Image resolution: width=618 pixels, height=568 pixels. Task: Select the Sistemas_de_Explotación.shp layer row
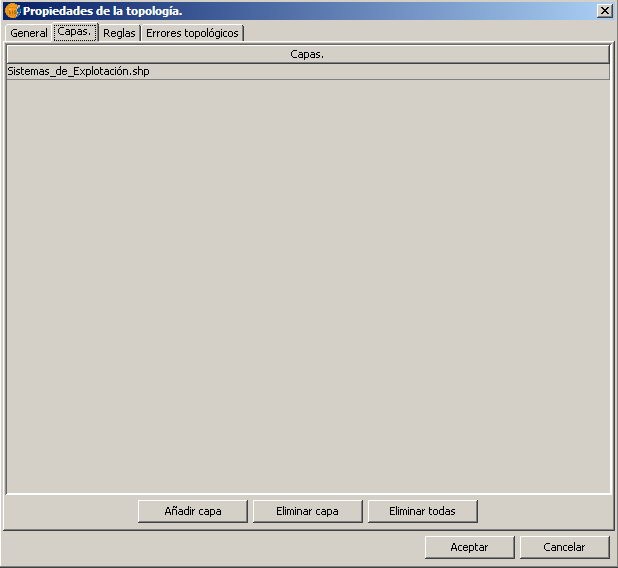(x=308, y=71)
